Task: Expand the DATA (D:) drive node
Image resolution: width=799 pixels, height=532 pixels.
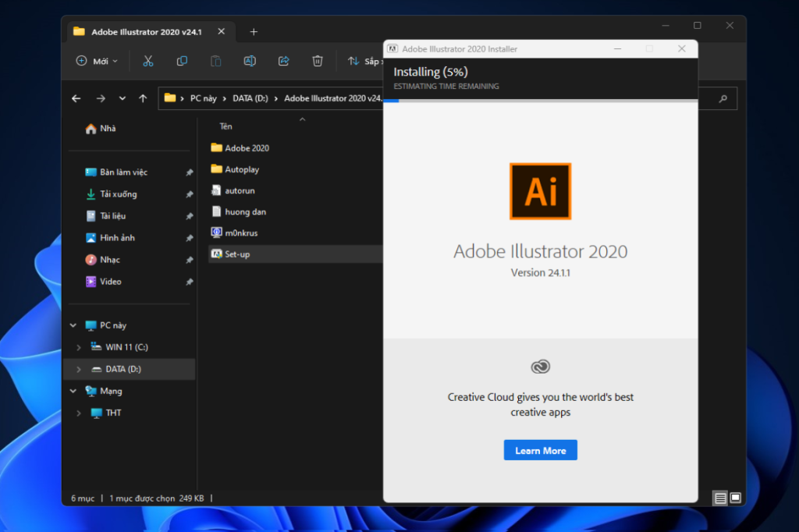Action: tap(79, 370)
